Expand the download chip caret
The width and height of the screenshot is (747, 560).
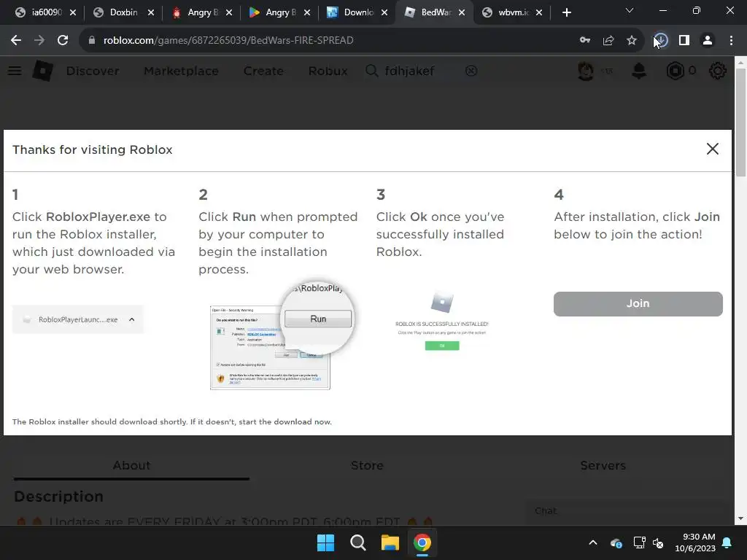pyautogui.click(x=132, y=319)
